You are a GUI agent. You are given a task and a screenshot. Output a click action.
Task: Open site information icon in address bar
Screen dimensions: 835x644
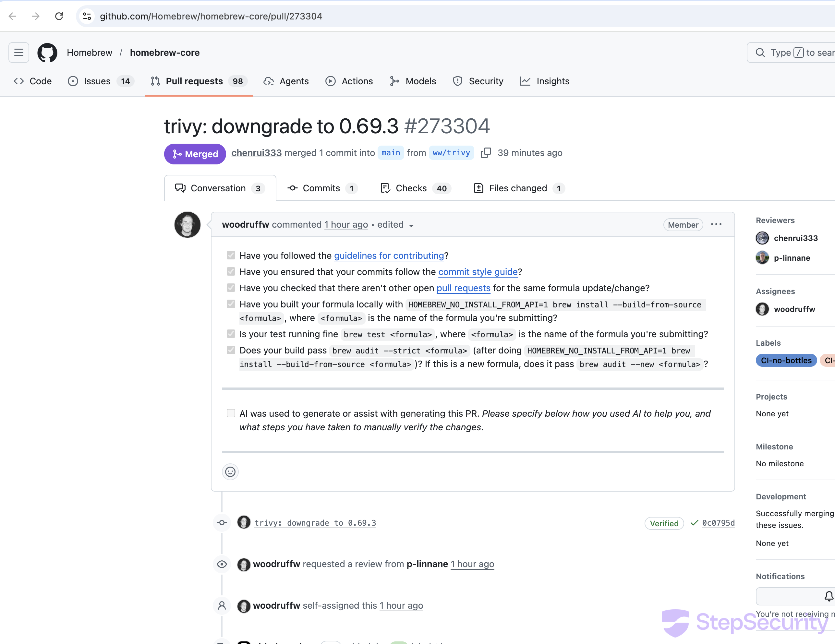click(x=87, y=16)
